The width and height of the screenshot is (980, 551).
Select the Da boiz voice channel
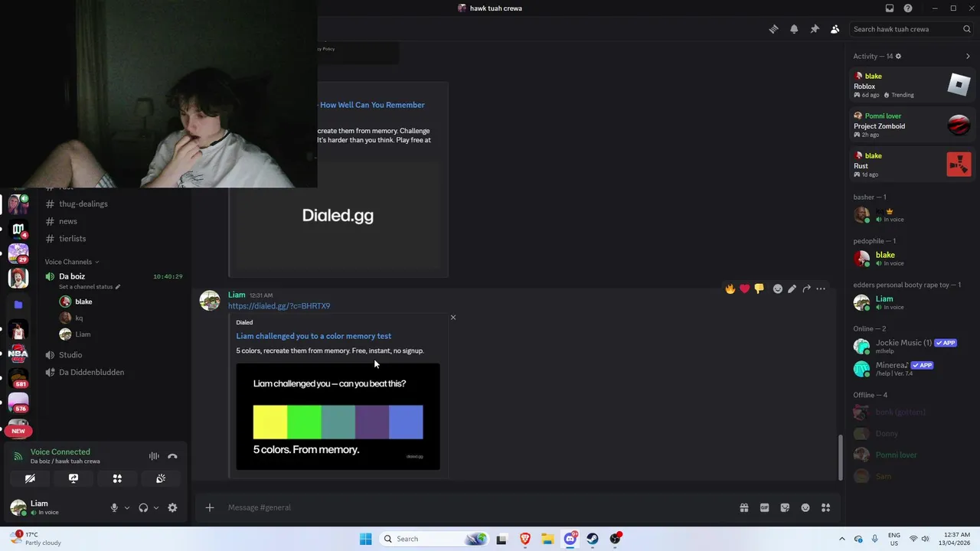72,276
